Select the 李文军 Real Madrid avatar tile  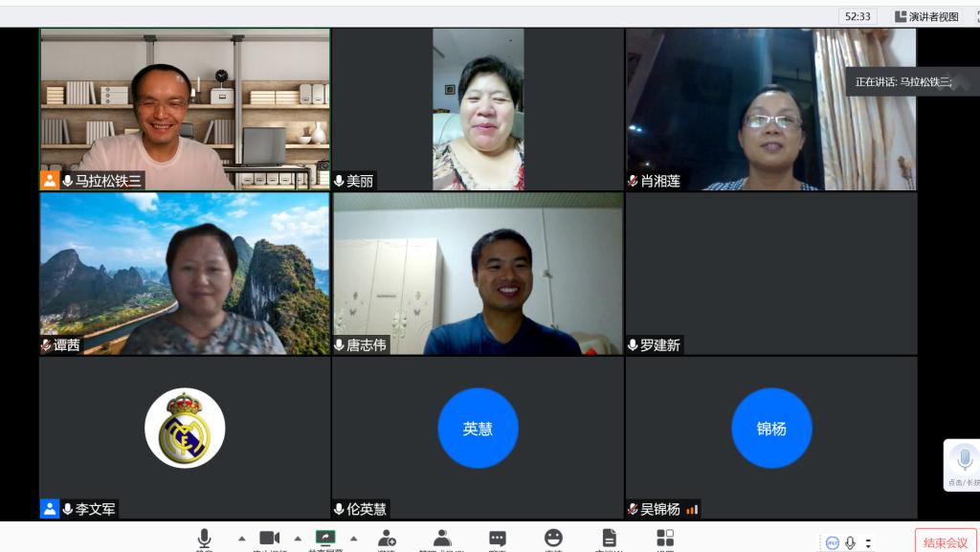coord(185,429)
